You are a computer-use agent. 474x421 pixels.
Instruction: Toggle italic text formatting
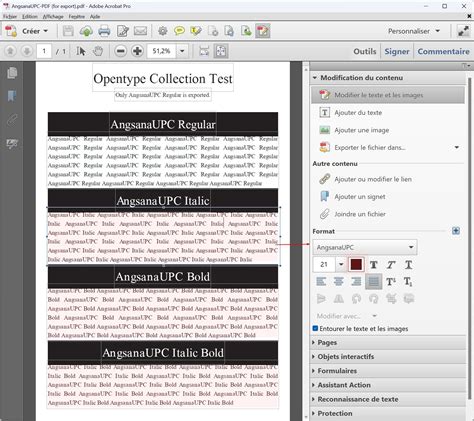click(x=391, y=265)
